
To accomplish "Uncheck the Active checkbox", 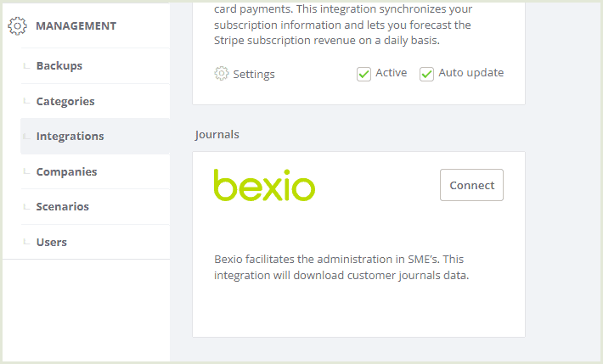I will pyautogui.click(x=363, y=74).
